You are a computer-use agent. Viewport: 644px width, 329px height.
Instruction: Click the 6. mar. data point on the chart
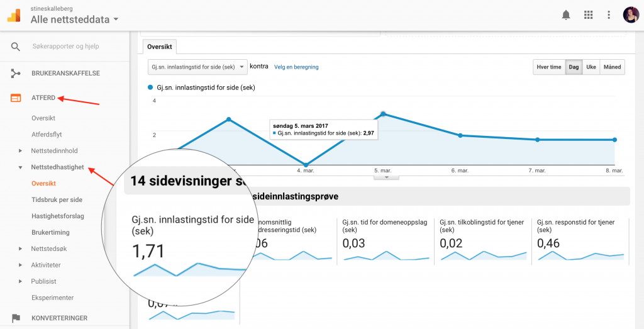click(460, 135)
